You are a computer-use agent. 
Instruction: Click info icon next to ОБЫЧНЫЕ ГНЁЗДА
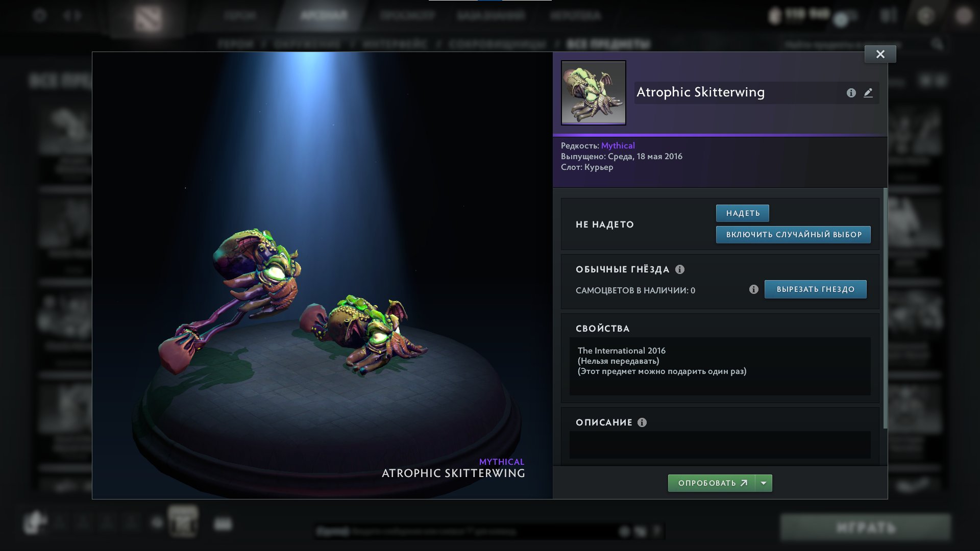(680, 269)
